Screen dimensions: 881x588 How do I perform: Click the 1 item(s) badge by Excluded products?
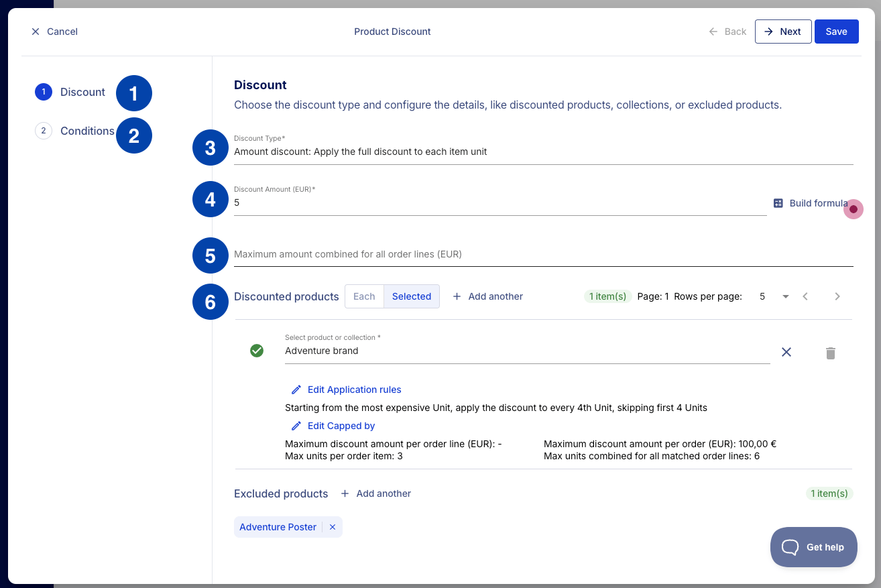click(829, 493)
